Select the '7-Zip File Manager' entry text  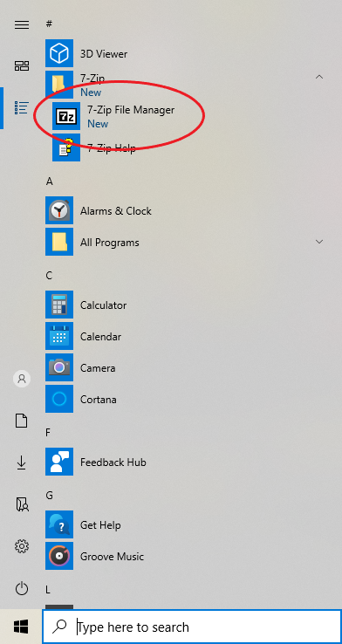(131, 110)
